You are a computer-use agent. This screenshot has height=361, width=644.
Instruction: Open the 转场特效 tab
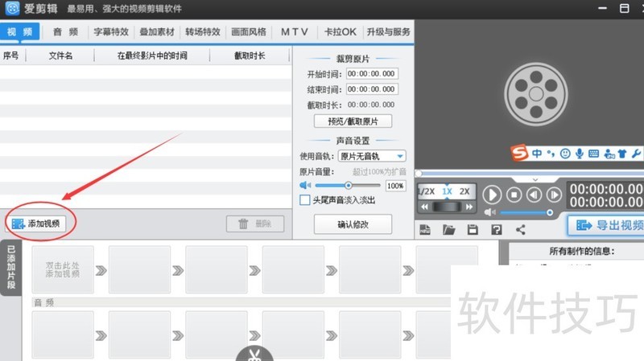click(x=203, y=32)
